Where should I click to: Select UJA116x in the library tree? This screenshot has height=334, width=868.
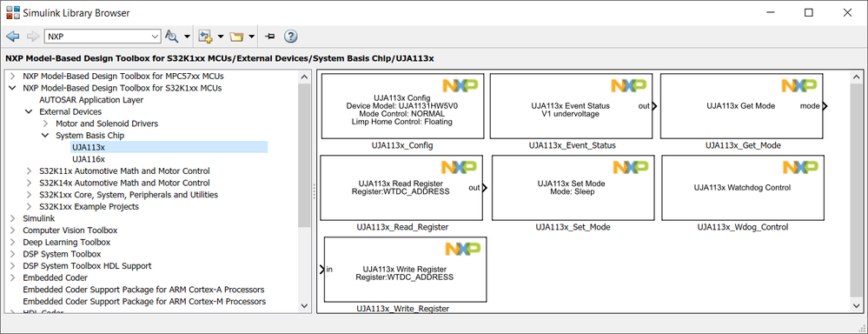tap(88, 159)
